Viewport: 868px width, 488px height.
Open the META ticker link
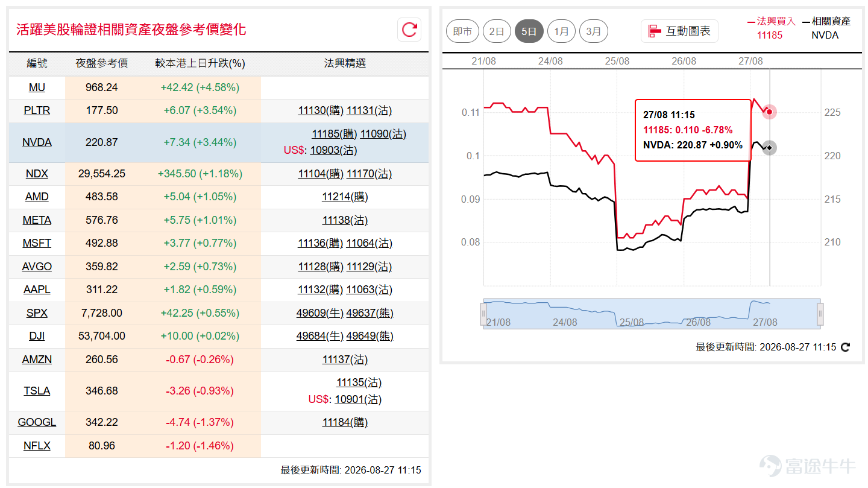[x=37, y=220]
